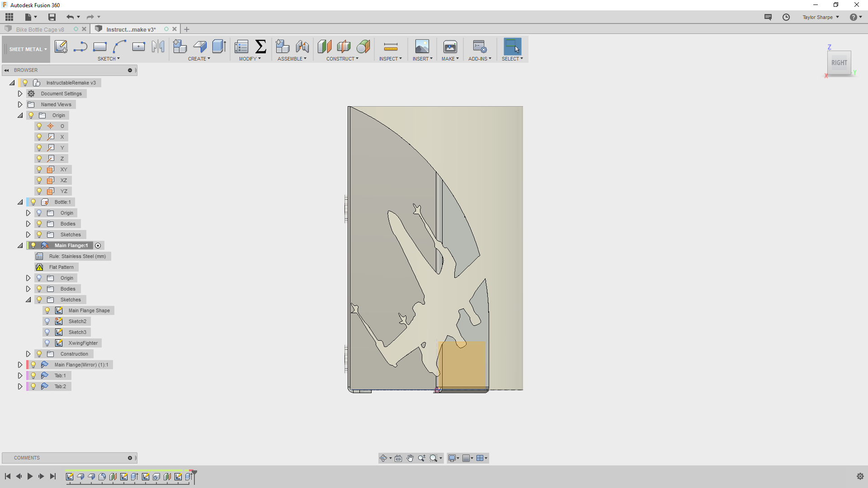The image size is (868, 488).
Task: Open the CREATE menu
Action: tap(199, 59)
